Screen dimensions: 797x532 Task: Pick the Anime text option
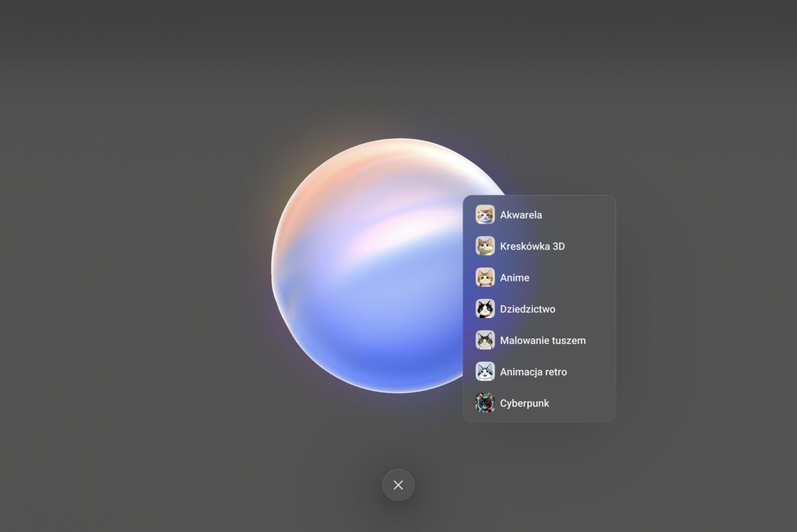(514, 278)
